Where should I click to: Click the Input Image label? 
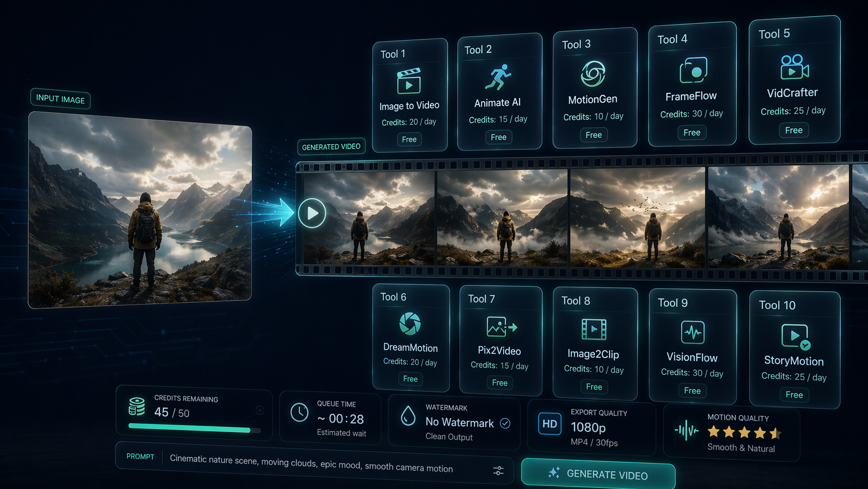pos(60,99)
